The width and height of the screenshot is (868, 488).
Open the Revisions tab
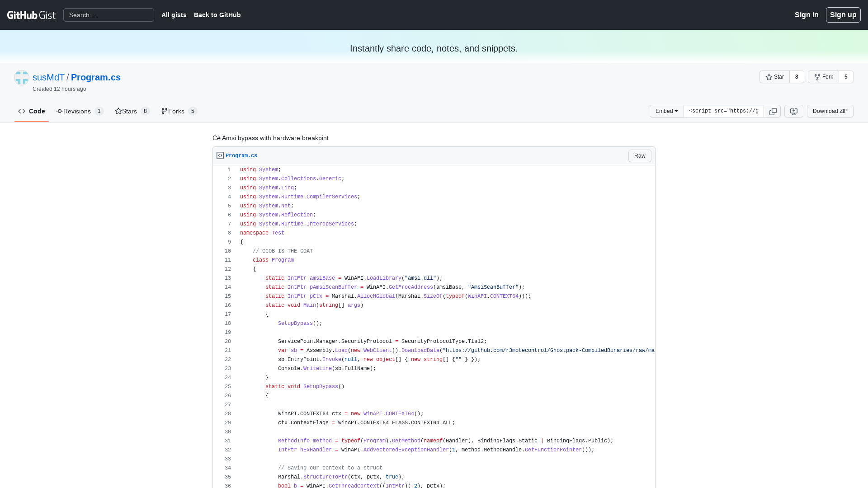(80, 111)
